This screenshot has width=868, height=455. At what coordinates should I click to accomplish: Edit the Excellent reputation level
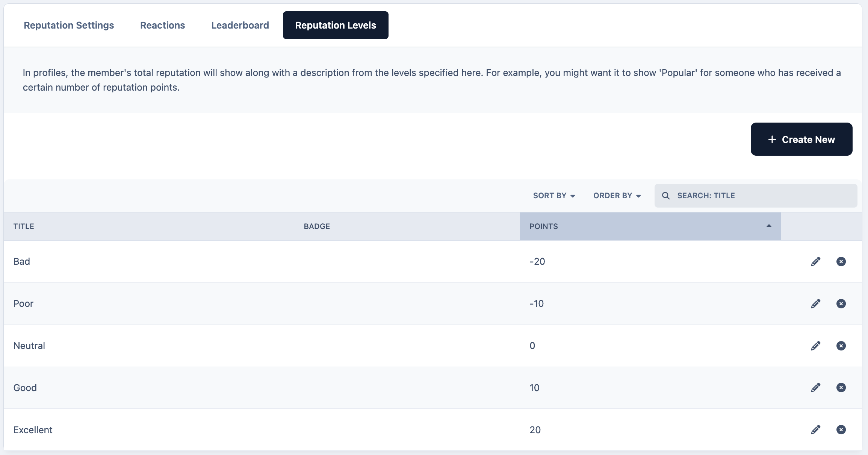pos(815,430)
